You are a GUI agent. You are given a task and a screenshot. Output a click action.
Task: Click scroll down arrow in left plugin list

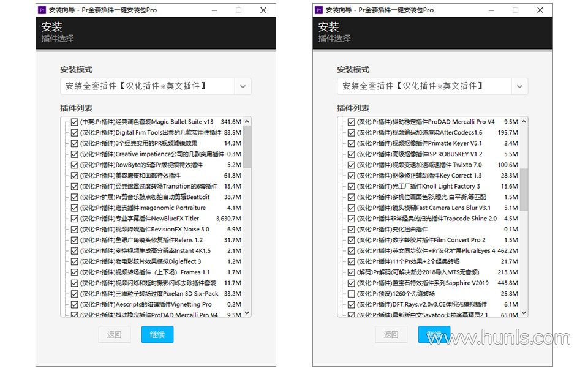247,313
